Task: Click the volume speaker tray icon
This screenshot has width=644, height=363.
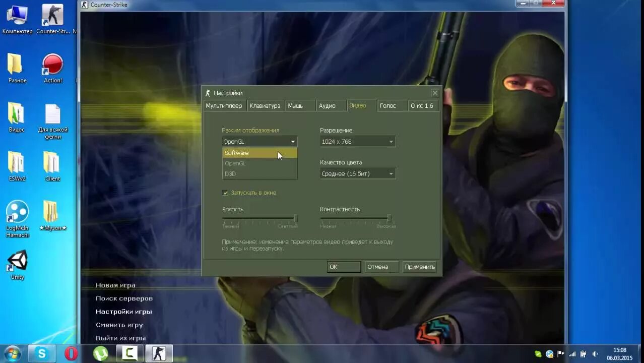Action: pyautogui.click(x=595, y=354)
